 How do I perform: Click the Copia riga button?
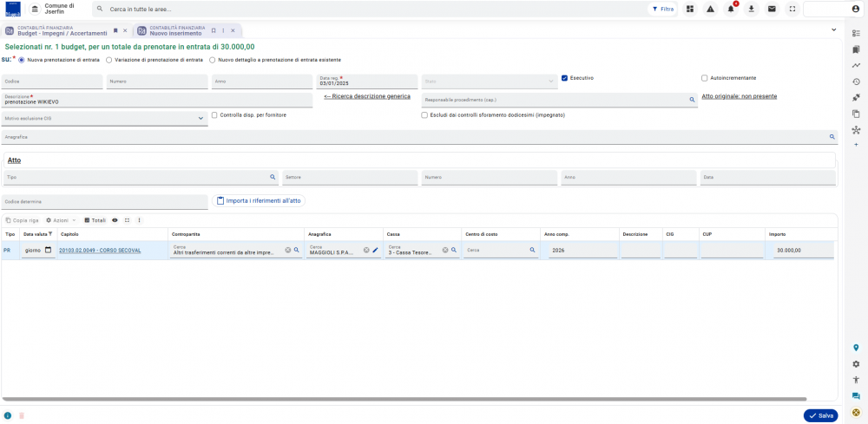pyautogui.click(x=23, y=220)
